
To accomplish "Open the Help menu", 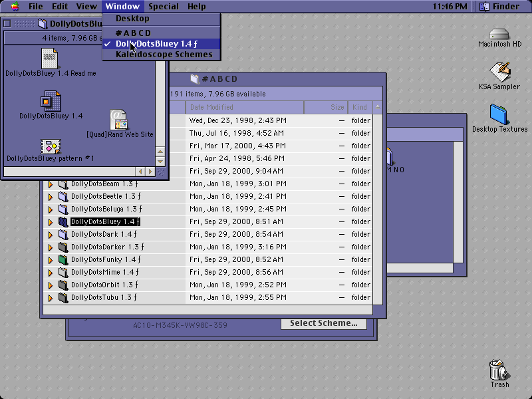I will pyautogui.click(x=196, y=7).
